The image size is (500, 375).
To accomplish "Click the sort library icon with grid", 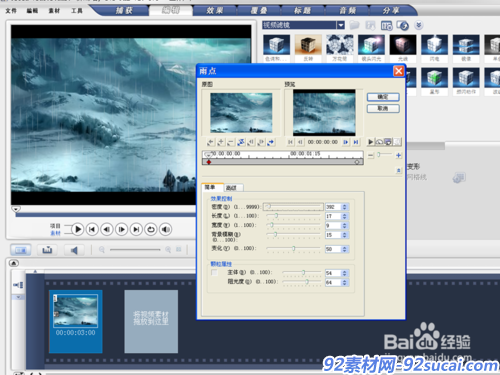I will (386, 25).
